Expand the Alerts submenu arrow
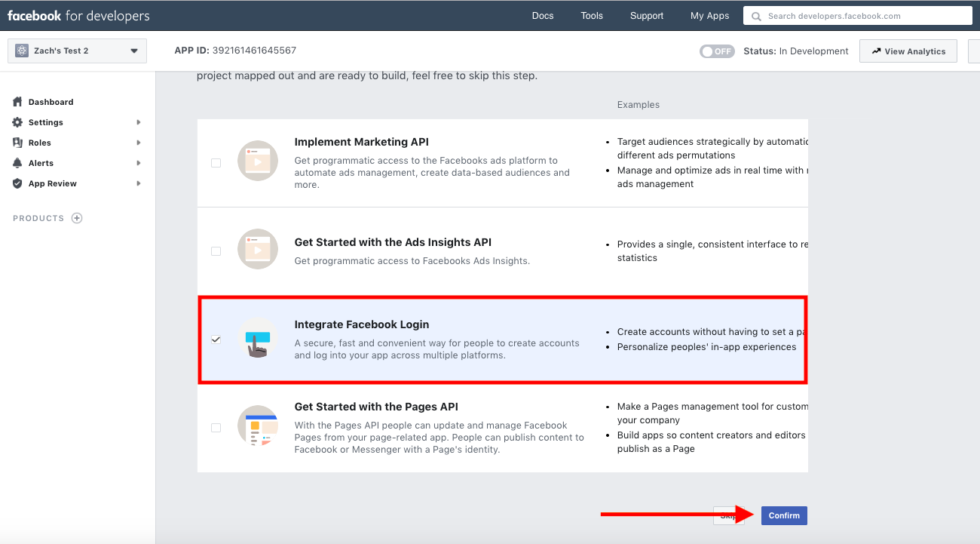The width and height of the screenshot is (980, 544). (x=139, y=163)
